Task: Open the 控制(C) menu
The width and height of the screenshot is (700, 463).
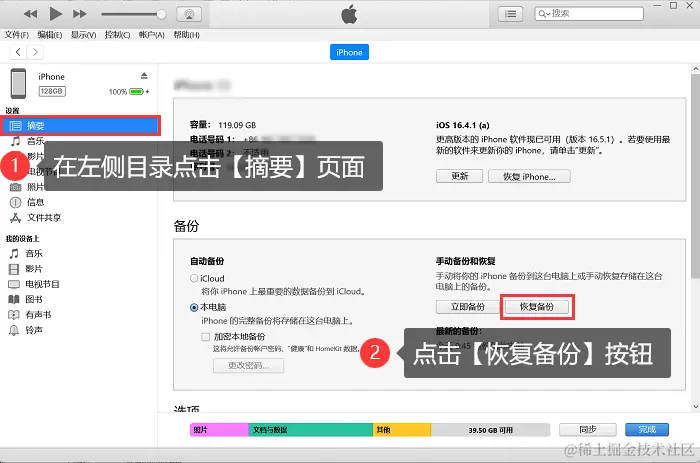Action: coord(117,35)
